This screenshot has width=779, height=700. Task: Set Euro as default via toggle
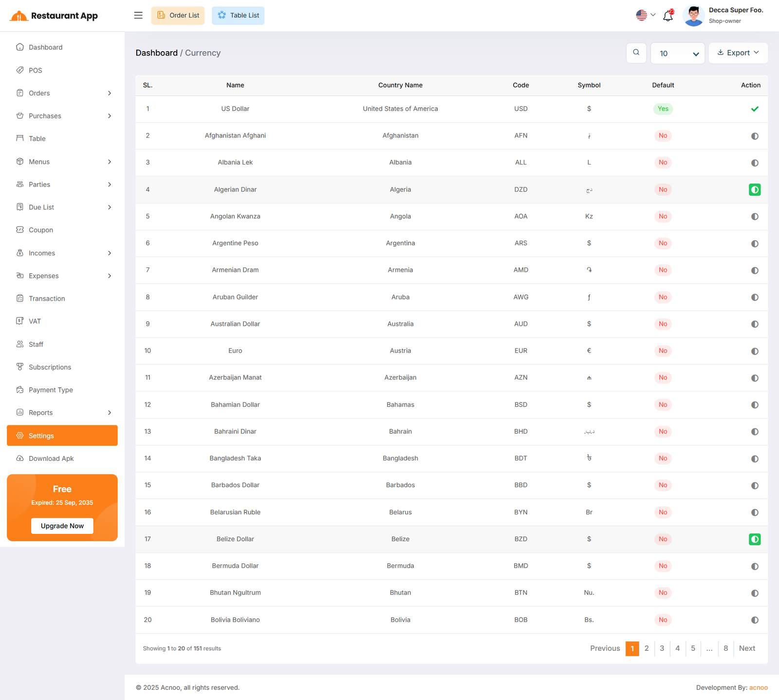[x=754, y=351]
